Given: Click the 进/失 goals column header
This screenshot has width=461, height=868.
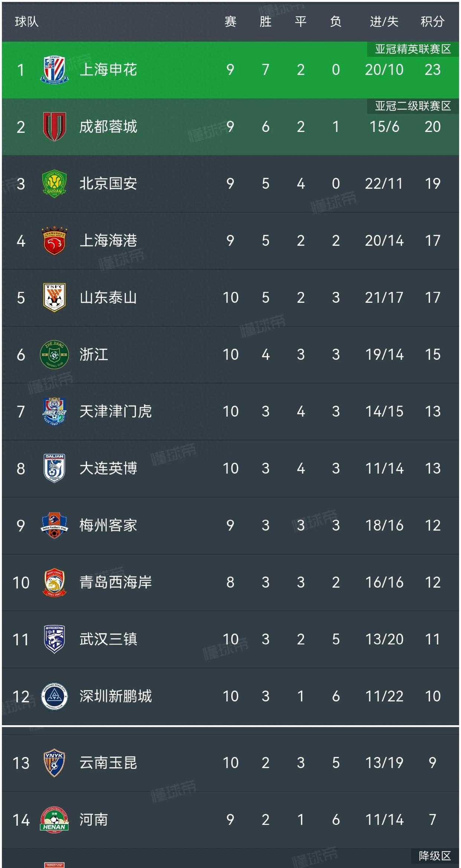Looking at the screenshot, I should tap(384, 22).
